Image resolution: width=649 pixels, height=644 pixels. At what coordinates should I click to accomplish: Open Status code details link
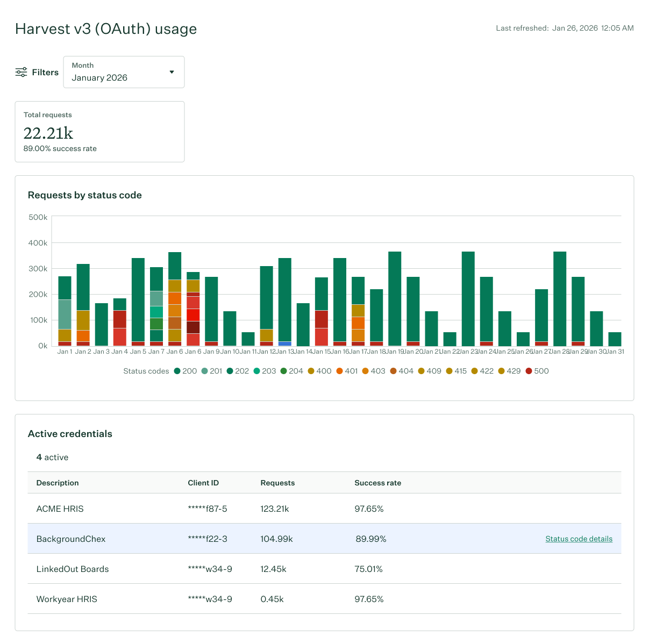(x=579, y=539)
